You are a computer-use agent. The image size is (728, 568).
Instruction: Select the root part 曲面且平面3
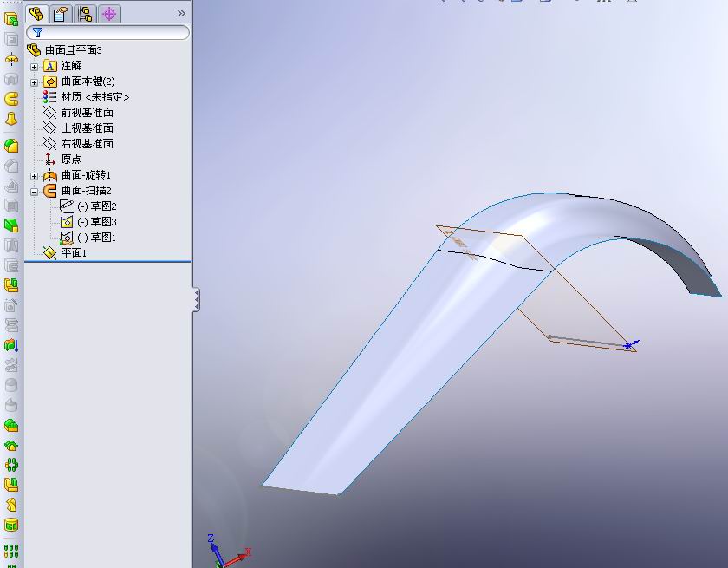point(74,50)
